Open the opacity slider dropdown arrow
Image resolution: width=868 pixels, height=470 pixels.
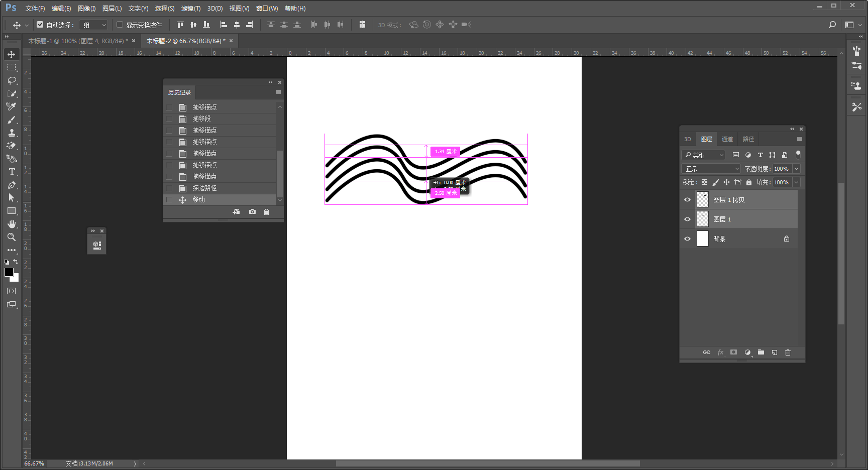tap(796, 169)
